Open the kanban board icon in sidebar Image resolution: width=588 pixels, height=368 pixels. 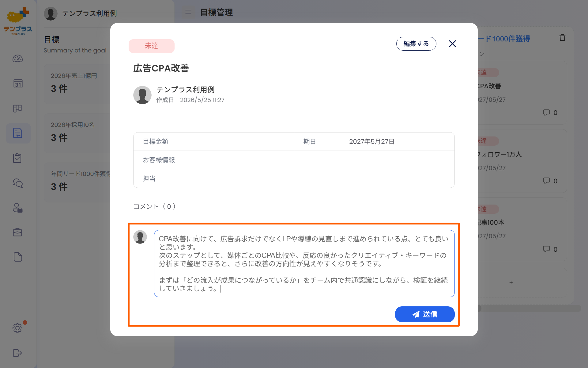(17, 108)
